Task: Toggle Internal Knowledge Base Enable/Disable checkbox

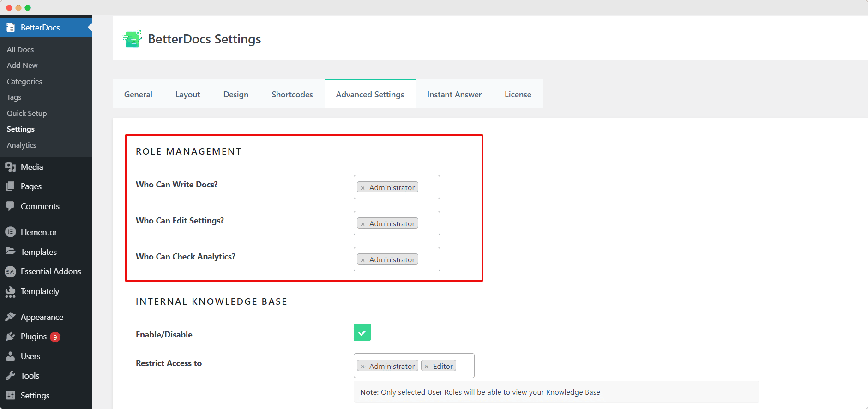Action: coord(362,332)
